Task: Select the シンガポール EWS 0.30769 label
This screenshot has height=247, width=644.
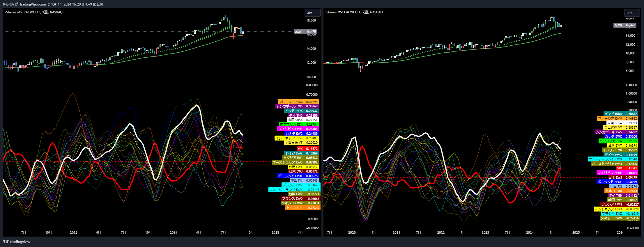Action: pyautogui.click(x=297, y=106)
